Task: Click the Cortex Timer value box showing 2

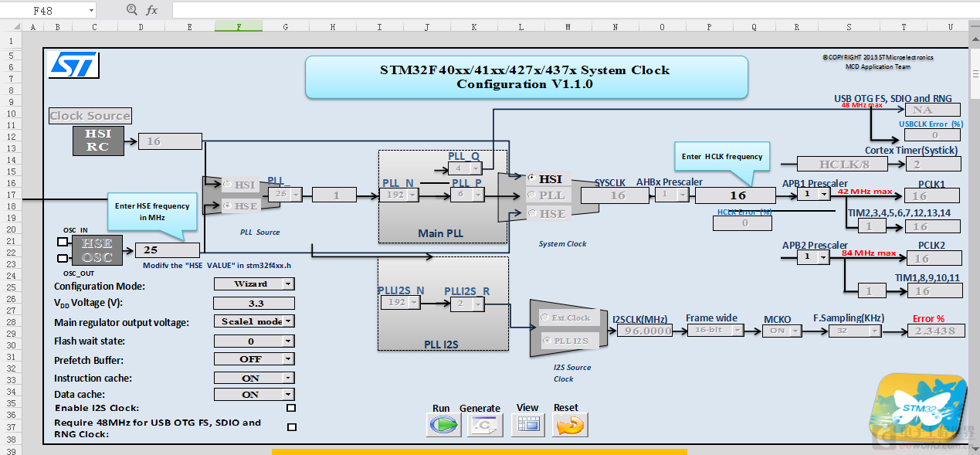Action: 933,164
